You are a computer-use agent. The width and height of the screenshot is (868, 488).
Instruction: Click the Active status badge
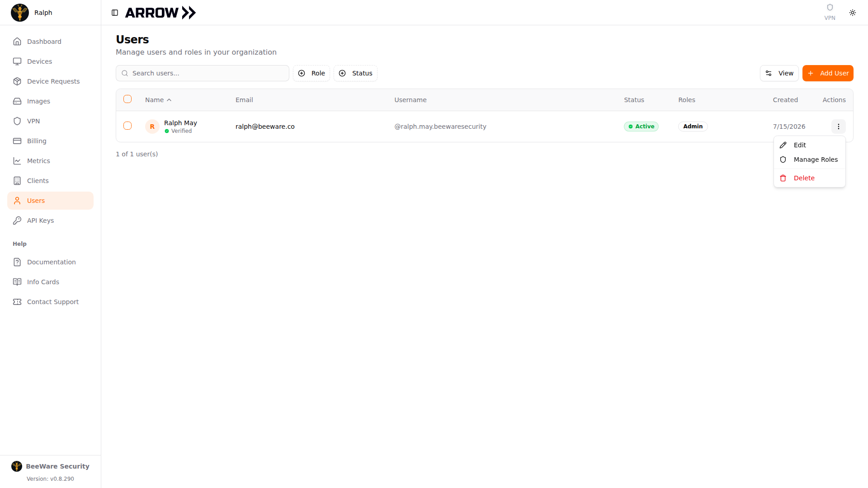coord(641,127)
